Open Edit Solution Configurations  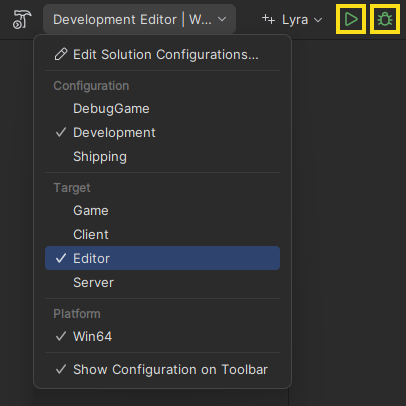(x=162, y=54)
